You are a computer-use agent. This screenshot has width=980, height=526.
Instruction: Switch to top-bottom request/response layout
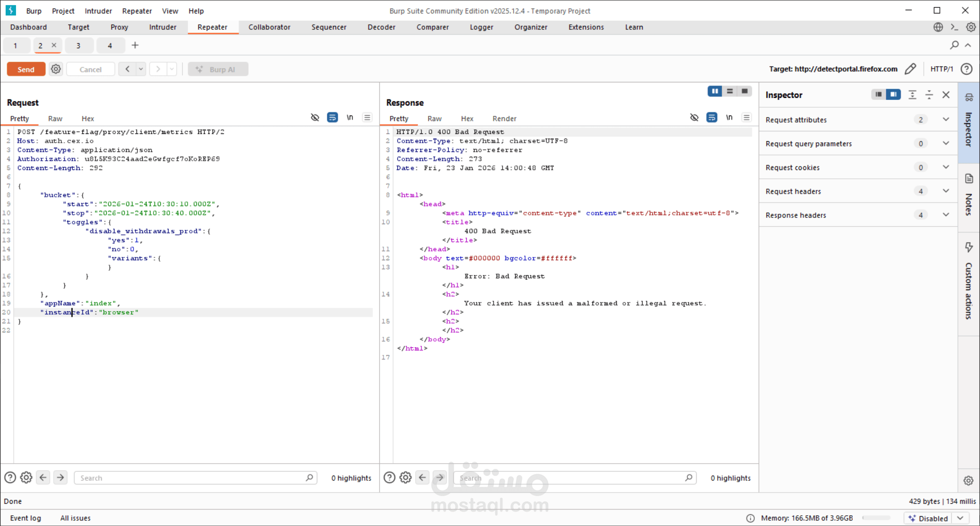[730, 91]
